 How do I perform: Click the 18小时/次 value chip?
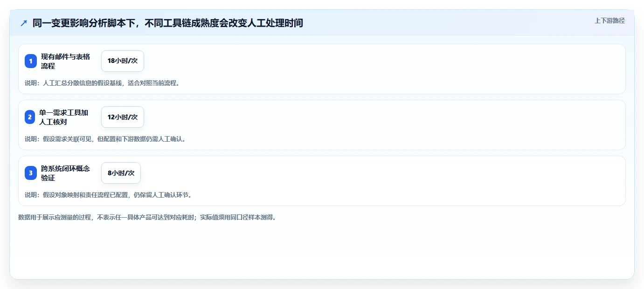123,61
